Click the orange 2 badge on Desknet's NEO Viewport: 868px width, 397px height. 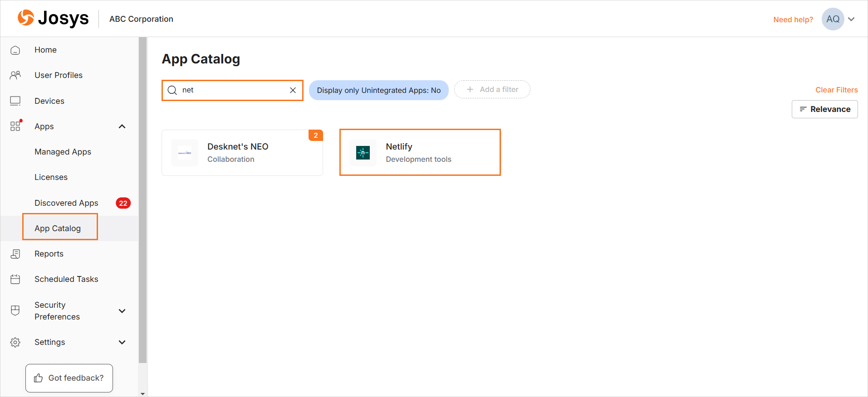pos(316,135)
